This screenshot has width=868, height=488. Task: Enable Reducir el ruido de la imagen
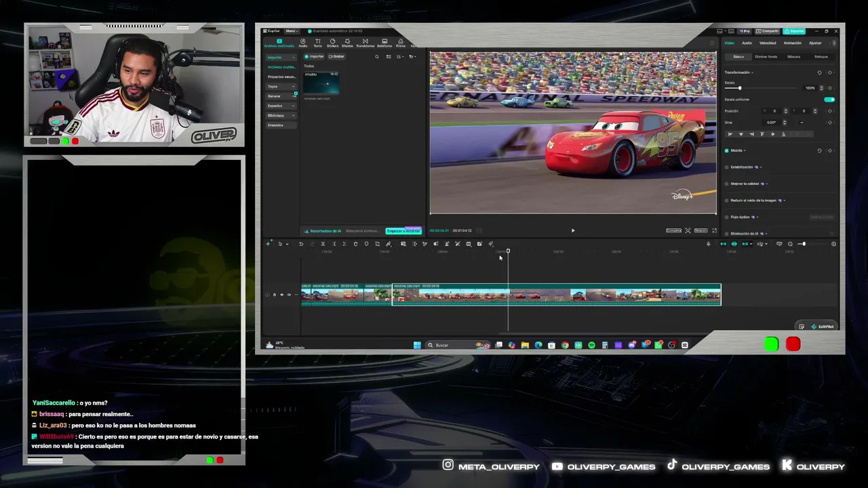[x=727, y=201]
